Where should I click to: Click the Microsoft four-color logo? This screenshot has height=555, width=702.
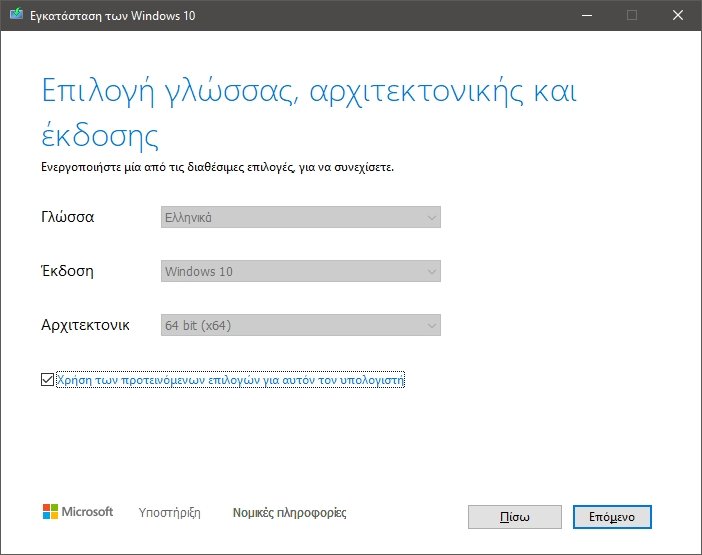[x=50, y=512]
